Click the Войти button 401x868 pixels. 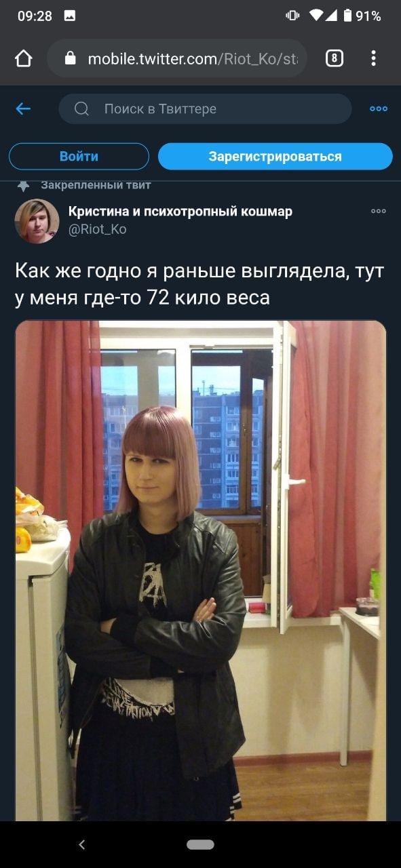pos(79,156)
